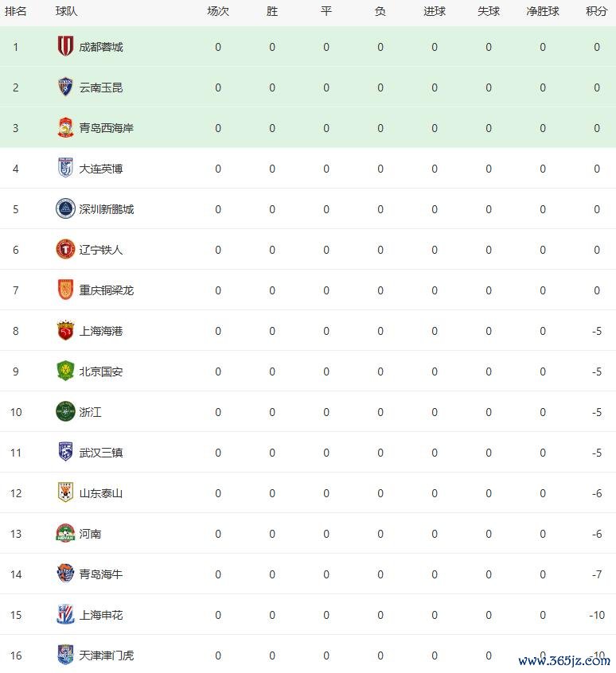The image size is (616, 673).
Task: Open the 武汉三镇 team name link
Action: point(101,453)
